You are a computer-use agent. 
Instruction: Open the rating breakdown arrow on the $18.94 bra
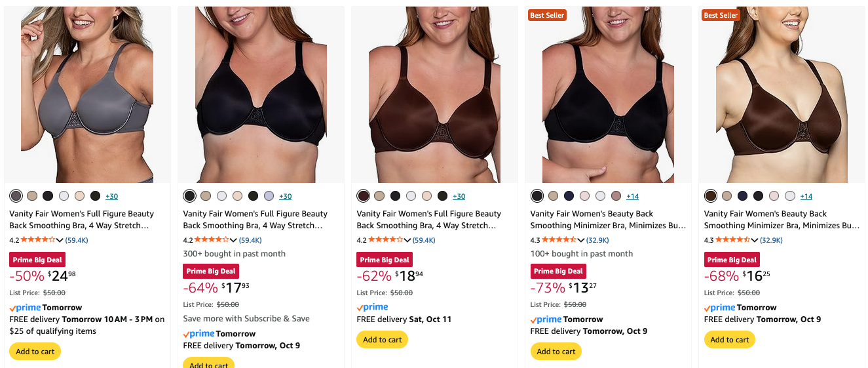[x=407, y=241]
